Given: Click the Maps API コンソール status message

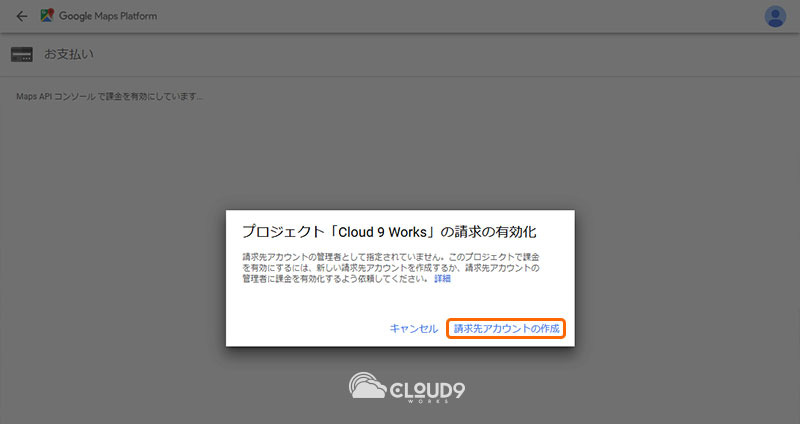Looking at the screenshot, I should (x=109, y=96).
